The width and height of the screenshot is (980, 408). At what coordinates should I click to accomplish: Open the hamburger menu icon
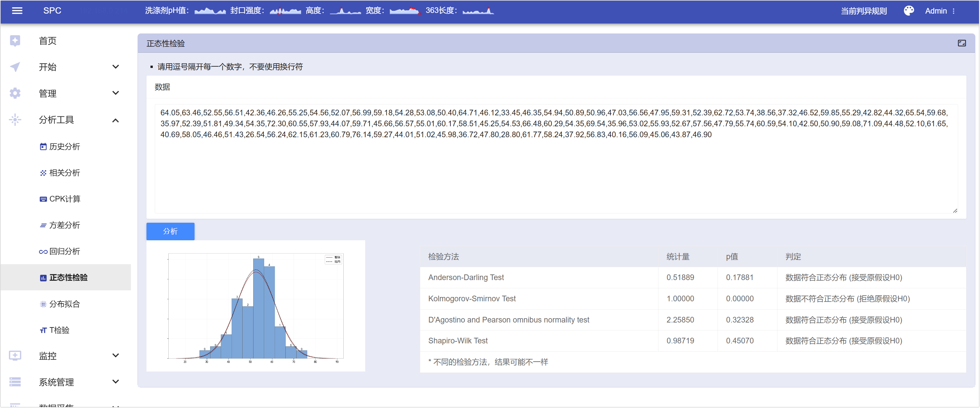coord(17,11)
